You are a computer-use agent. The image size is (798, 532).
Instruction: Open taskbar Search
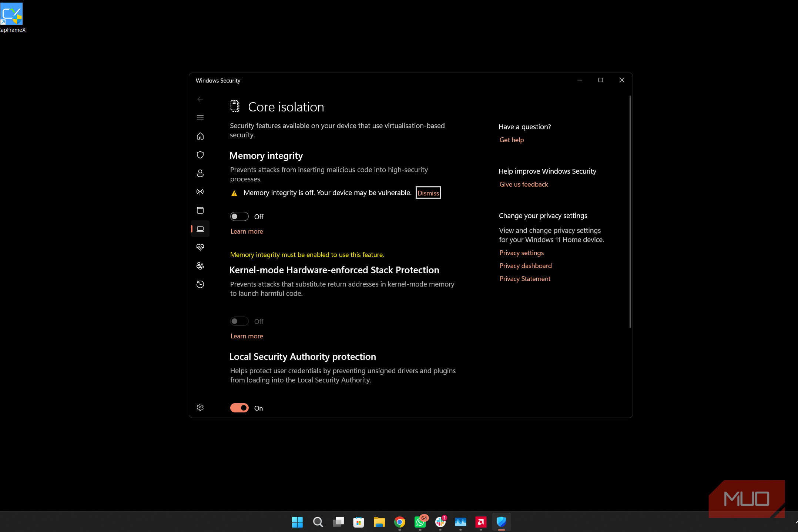(318, 522)
